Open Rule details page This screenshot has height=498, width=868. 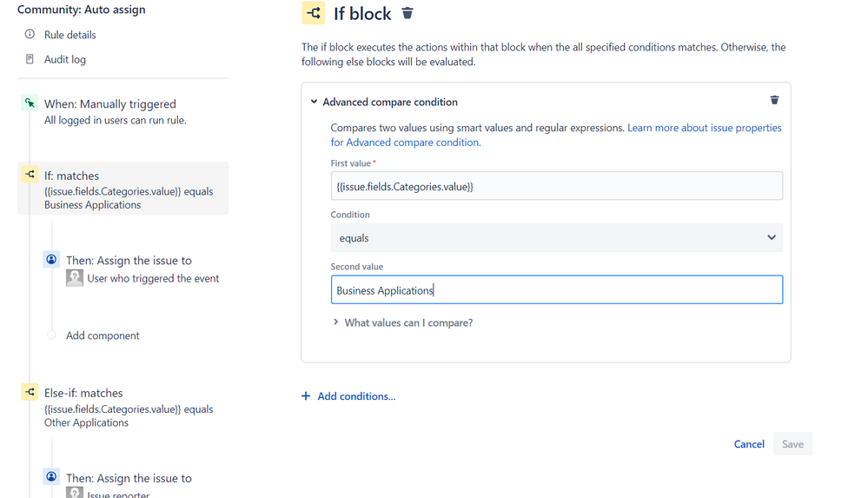click(70, 35)
